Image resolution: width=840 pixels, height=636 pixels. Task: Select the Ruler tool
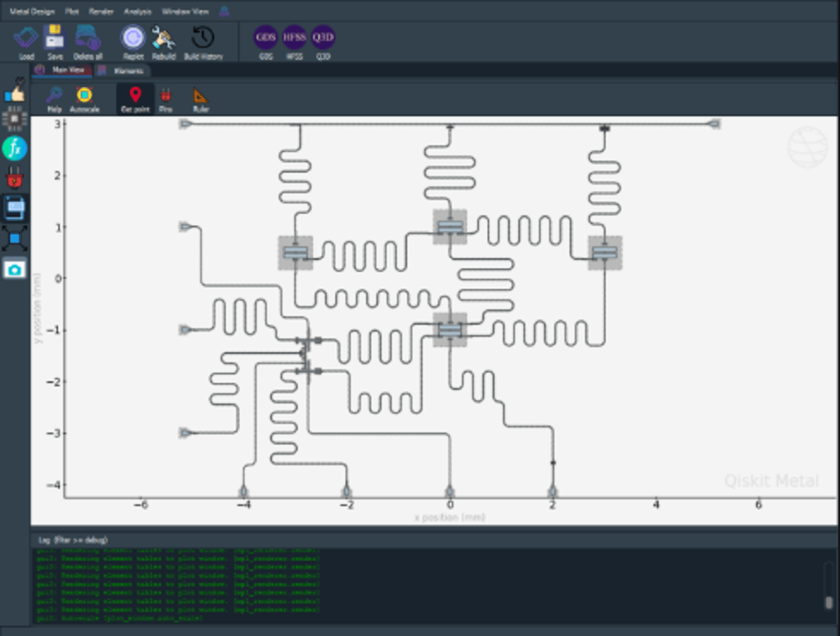point(199,98)
